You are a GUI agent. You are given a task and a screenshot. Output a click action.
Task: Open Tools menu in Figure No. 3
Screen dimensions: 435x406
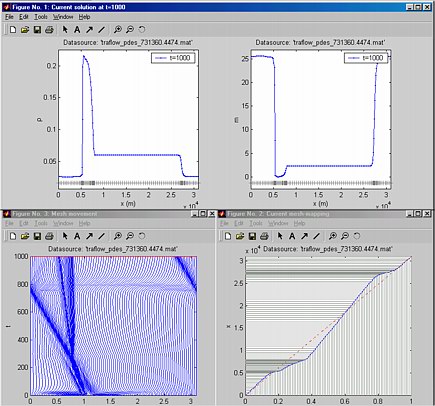pos(41,223)
